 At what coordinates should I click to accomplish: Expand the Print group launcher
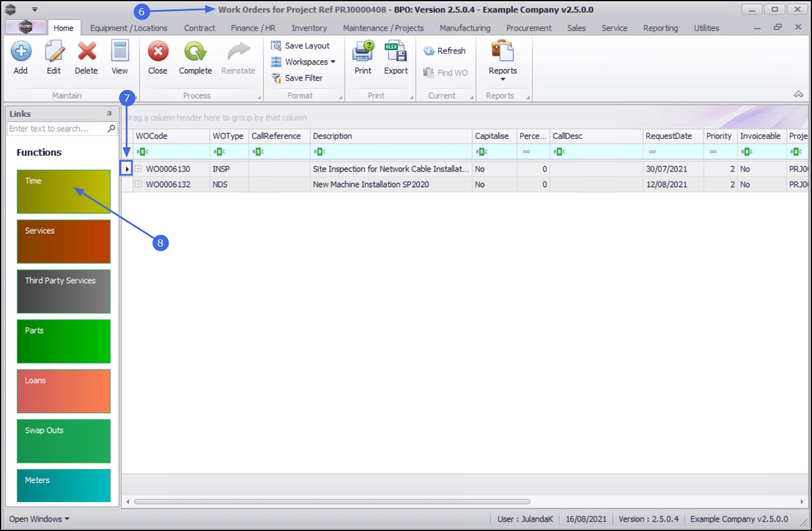pyautogui.click(x=412, y=98)
